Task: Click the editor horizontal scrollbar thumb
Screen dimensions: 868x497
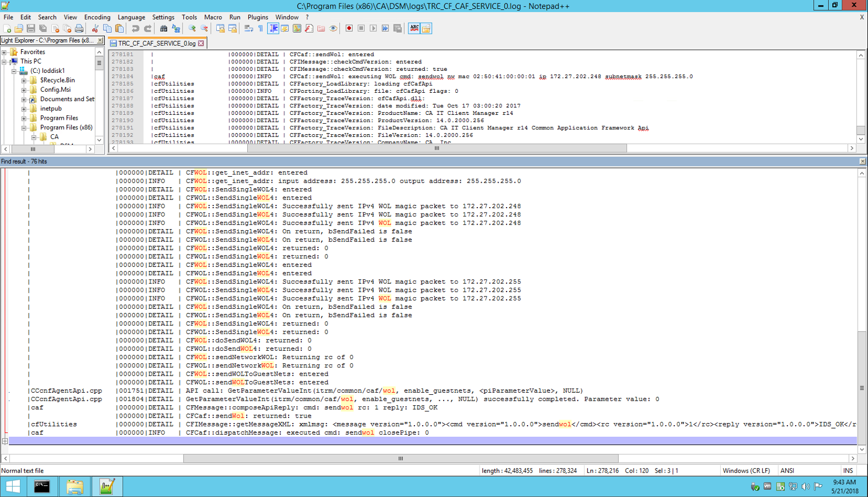Action: [x=437, y=148]
